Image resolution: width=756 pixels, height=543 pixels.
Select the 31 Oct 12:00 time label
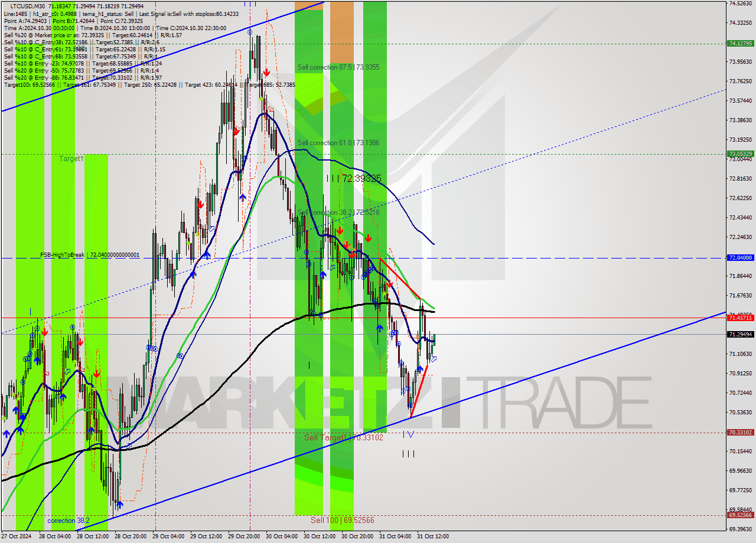click(432, 537)
